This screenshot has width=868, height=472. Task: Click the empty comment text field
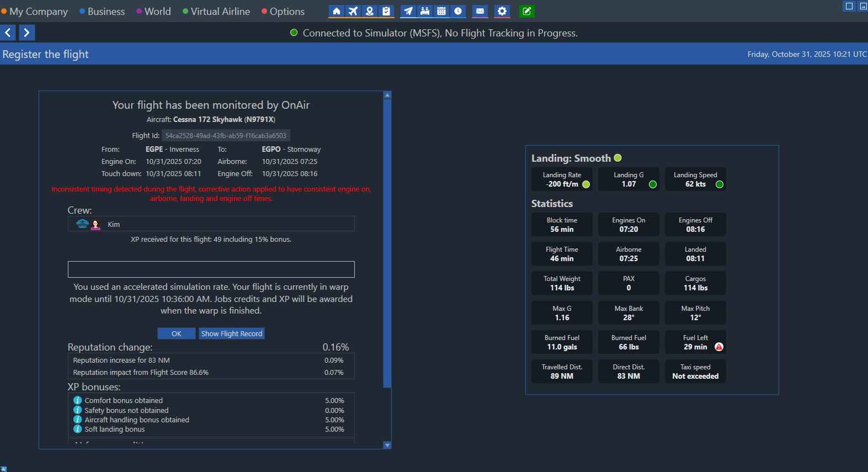click(x=211, y=269)
